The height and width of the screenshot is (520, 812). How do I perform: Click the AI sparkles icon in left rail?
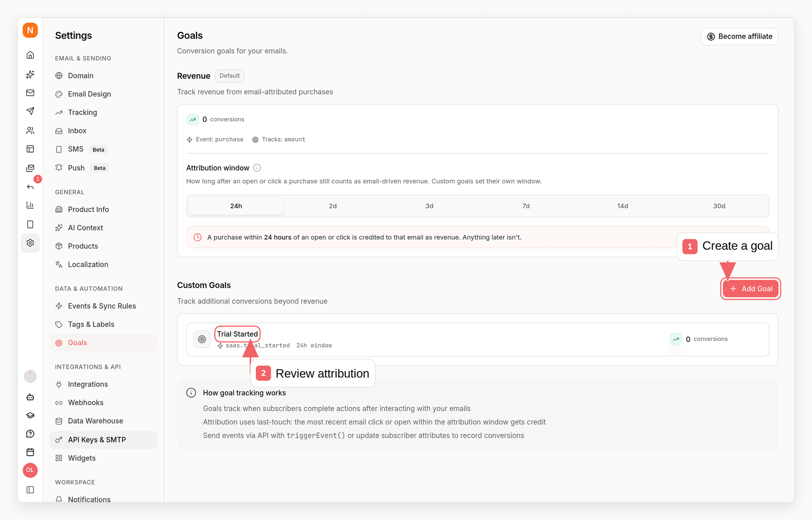pos(30,74)
